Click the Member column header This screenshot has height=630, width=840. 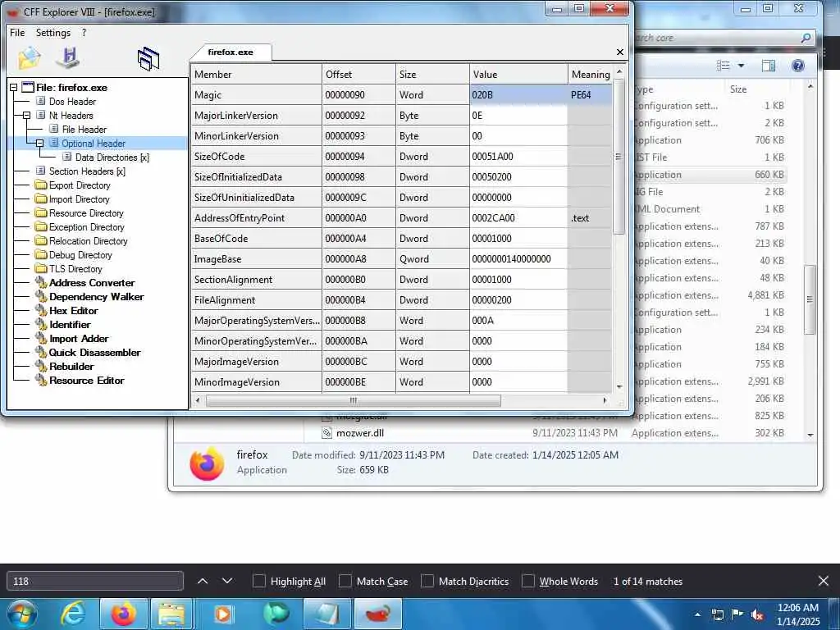(256, 75)
